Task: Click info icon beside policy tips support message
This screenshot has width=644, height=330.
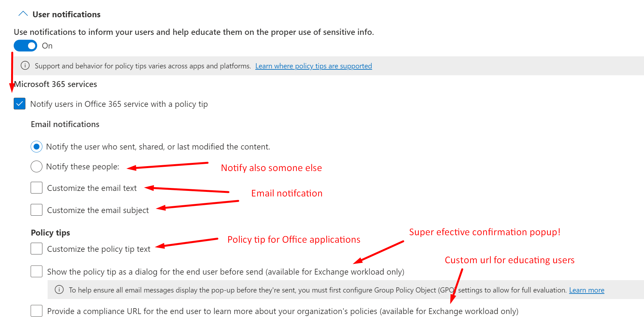Action: point(25,66)
